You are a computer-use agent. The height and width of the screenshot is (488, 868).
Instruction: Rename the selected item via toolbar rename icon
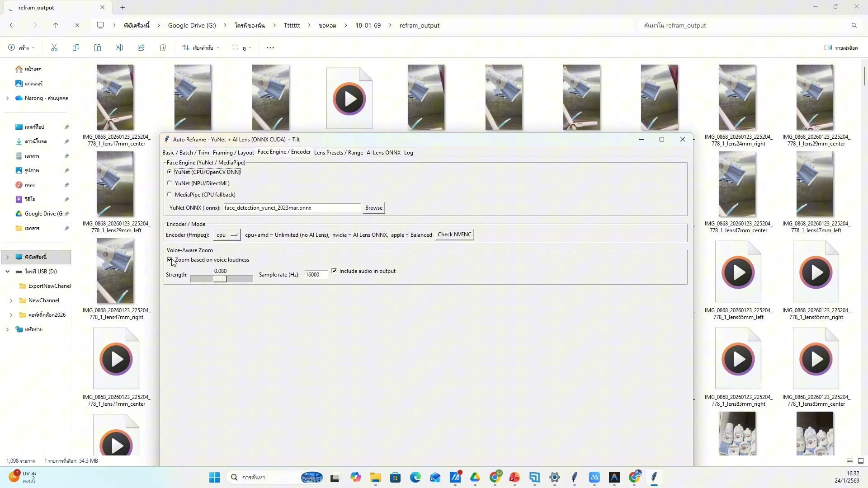tap(119, 47)
